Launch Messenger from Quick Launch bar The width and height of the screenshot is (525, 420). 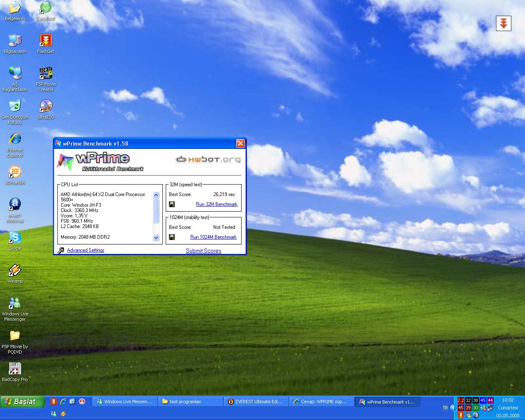[54, 414]
